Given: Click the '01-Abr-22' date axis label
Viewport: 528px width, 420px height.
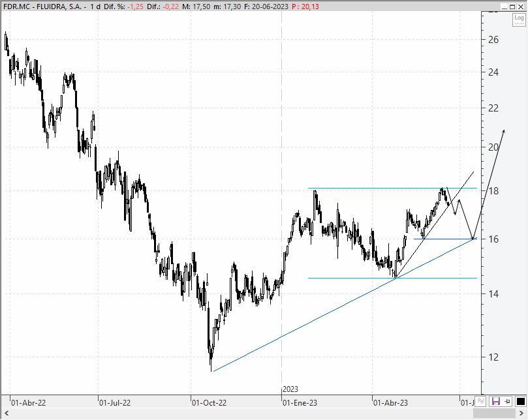Looking at the screenshot, I should (28, 402).
